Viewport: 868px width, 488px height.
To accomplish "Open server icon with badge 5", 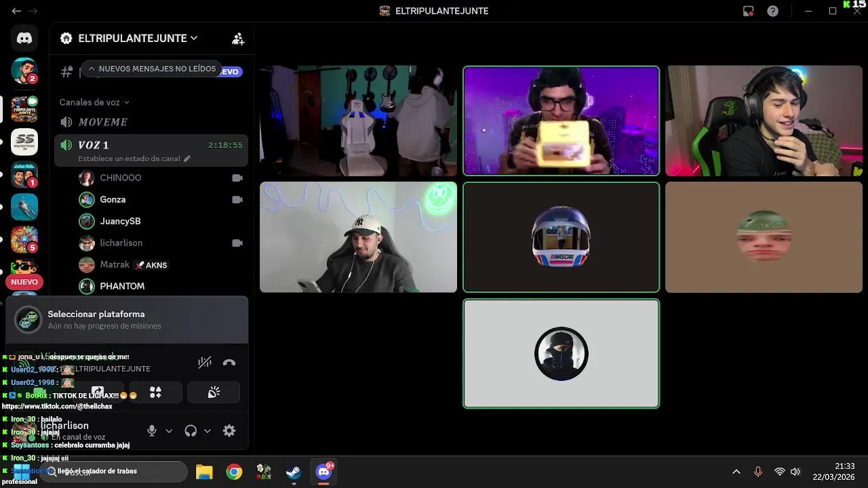I will (24, 239).
